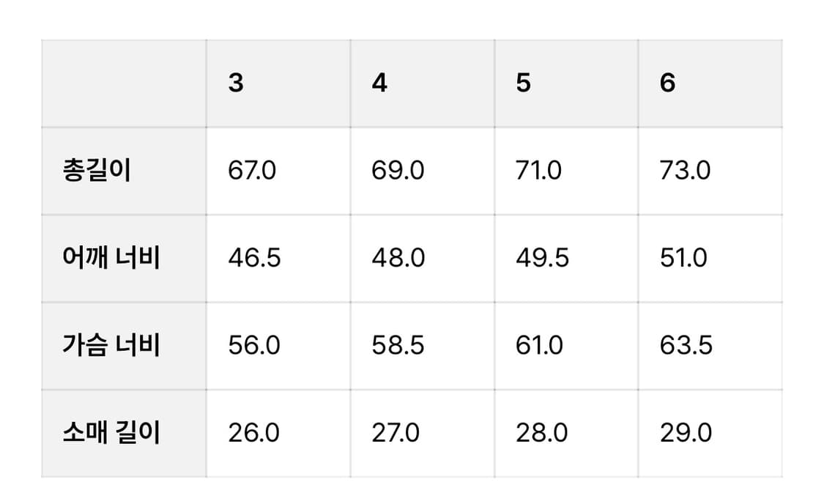Select the 67.0 total length cell
Viewport: 824px width, 504px height.
pyautogui.click(x=278, y=171)
